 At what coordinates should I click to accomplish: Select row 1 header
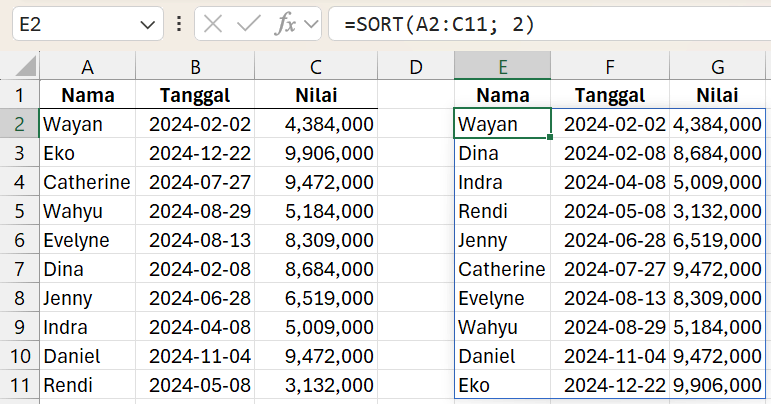(20, 95)
